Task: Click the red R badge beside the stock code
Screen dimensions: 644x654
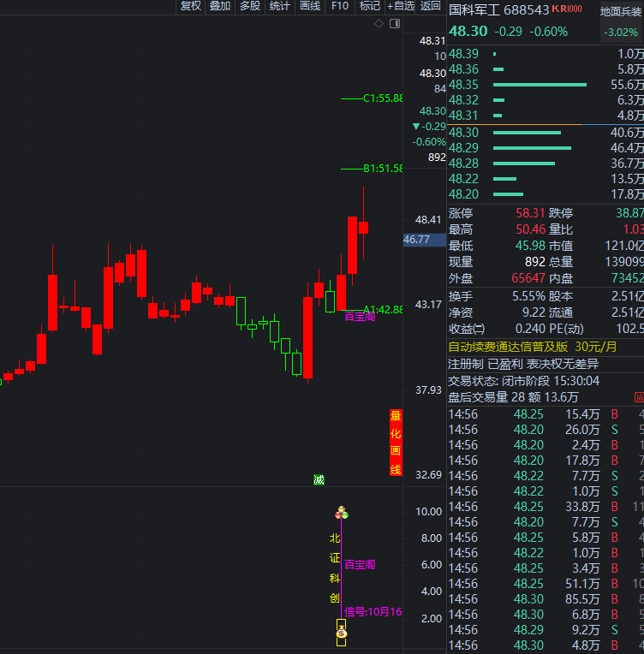Action: pos(563,9)
